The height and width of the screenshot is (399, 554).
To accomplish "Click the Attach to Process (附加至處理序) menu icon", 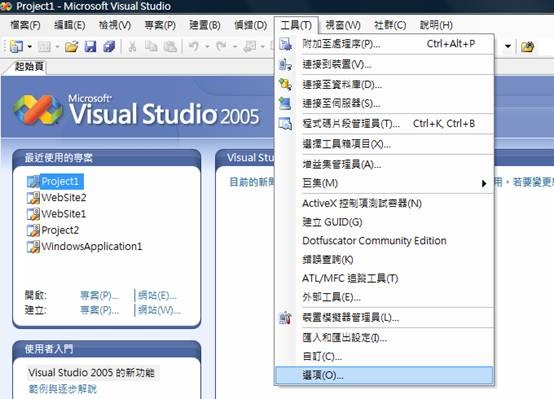I will pos(285,44).
